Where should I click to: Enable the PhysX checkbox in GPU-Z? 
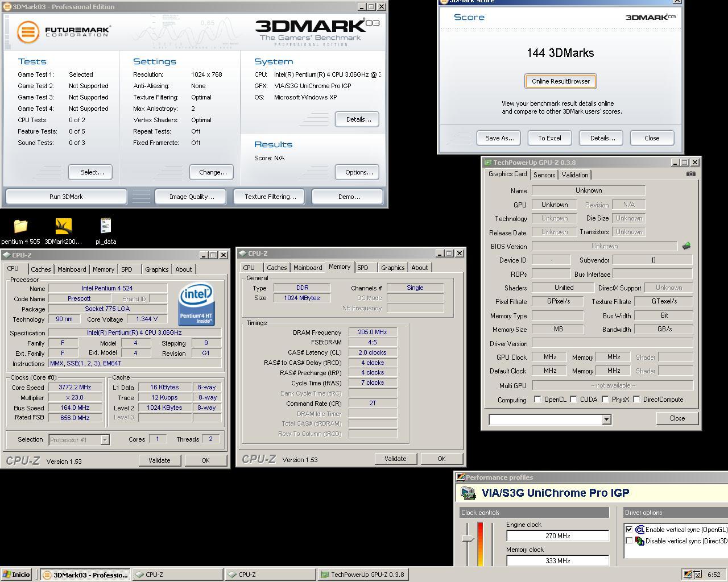click(x=605, y=400)
